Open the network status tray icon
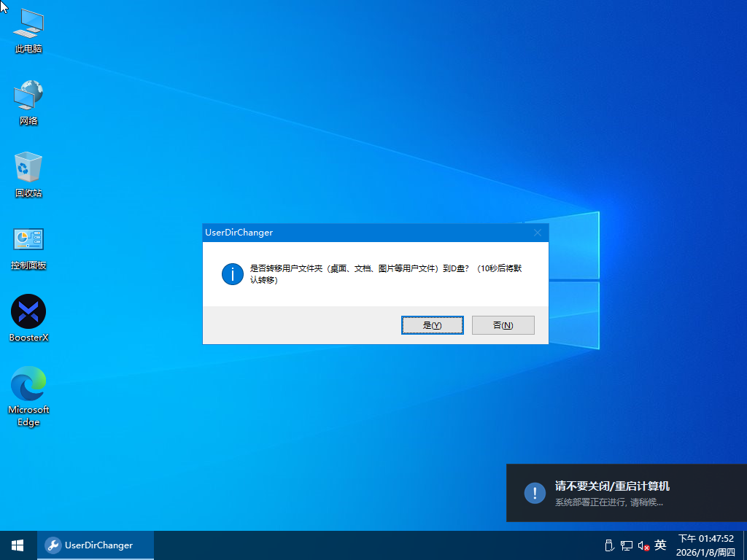Image resolution: width=747 pixels, height=560 pixels. [626, 545]
